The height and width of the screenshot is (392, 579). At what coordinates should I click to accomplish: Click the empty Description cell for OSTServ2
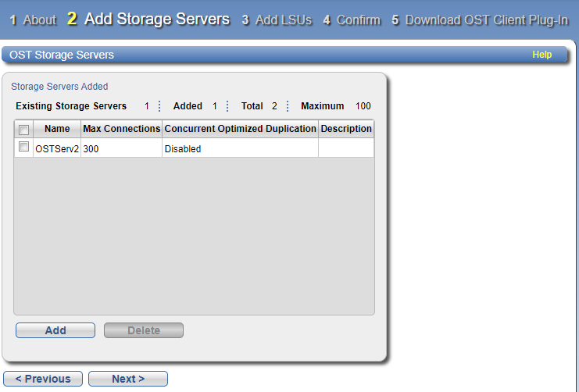point(346,148)
